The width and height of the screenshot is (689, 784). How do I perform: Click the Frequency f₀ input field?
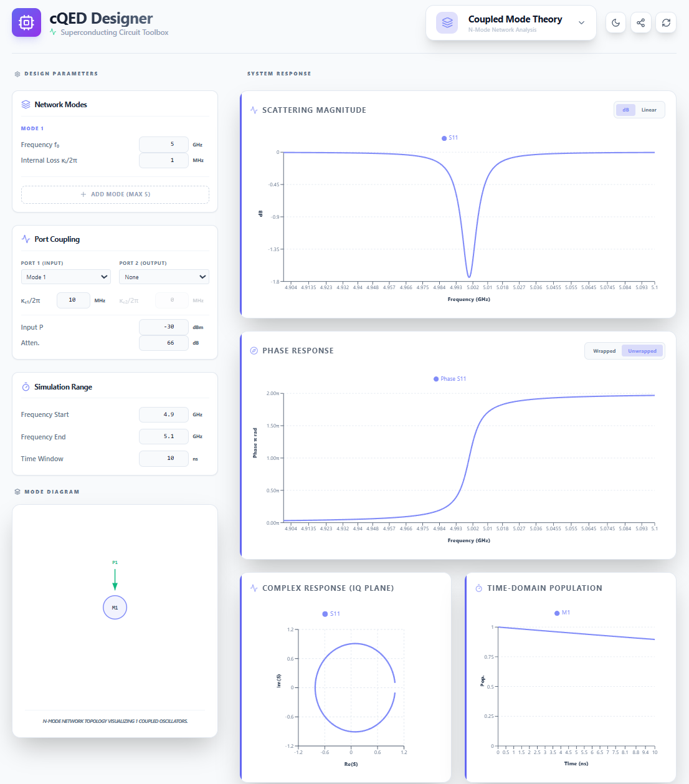click(x=164, y=145)
